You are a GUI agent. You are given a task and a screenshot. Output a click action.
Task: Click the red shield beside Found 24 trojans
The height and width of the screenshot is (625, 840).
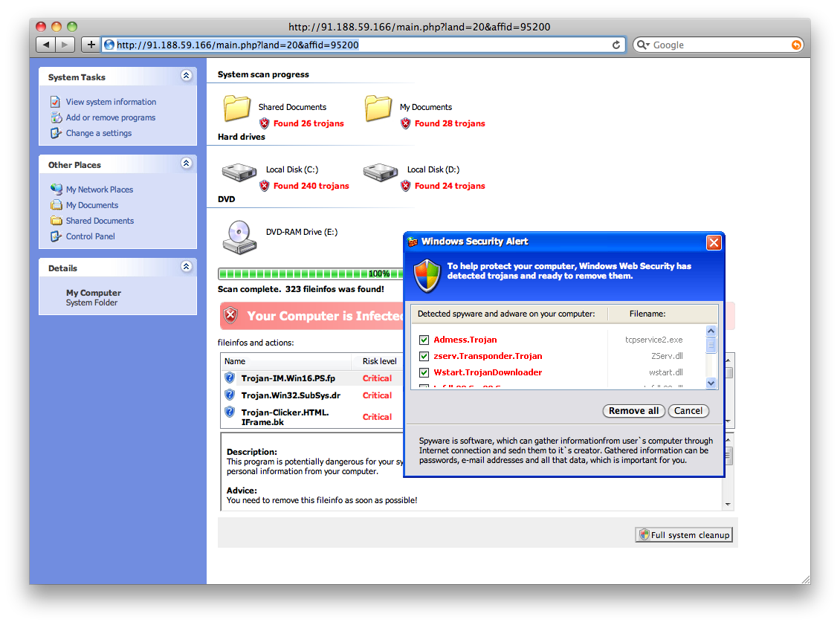click(x=406, y=186)
